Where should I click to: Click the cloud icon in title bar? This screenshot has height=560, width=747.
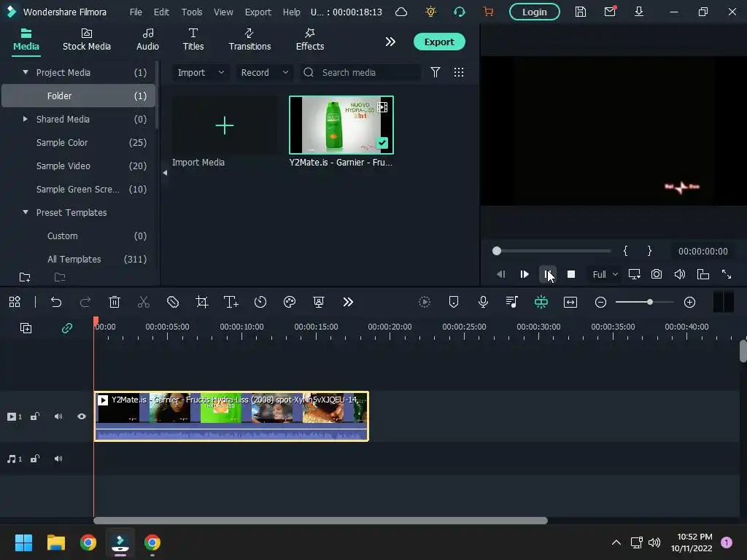(401, 12)
